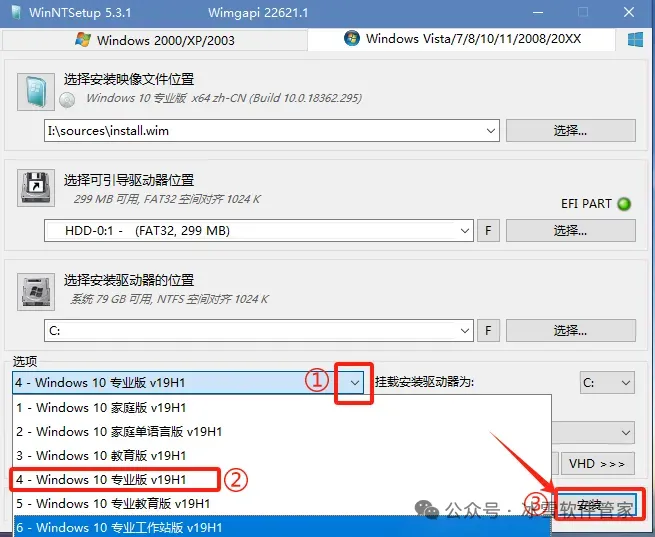This screenshot has height=537, width=655.
Task: Select 4 - Windows 10 专业版 v19H1 in list
Action: pyautogui.click(x=282, y=479)
